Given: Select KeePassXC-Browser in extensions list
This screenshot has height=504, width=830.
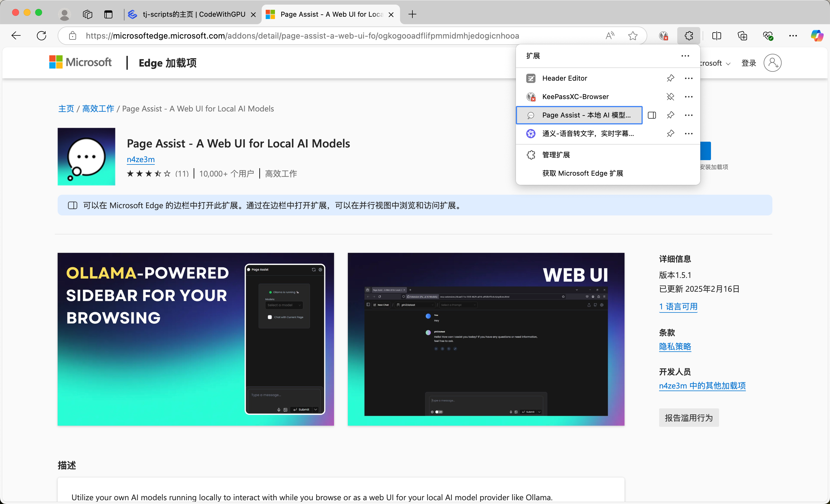Looking at the screenshot, I should [579, 97].
